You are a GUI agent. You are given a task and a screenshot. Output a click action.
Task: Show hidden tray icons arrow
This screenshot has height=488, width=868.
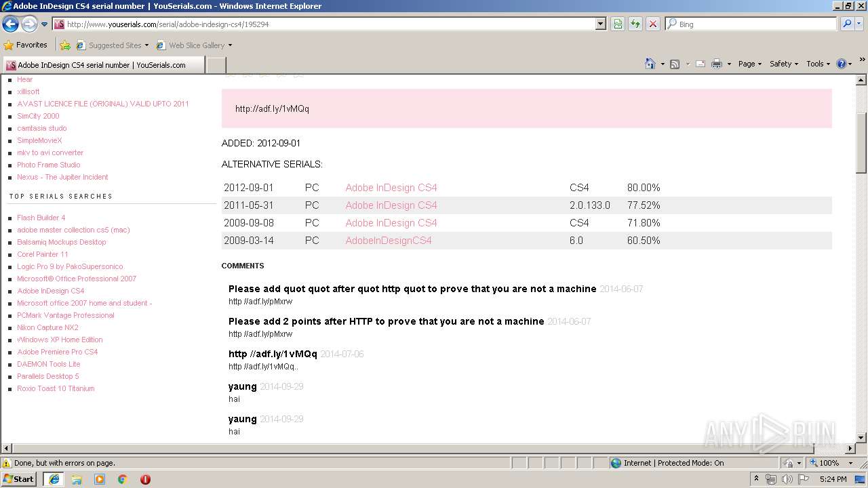(757, 479)
